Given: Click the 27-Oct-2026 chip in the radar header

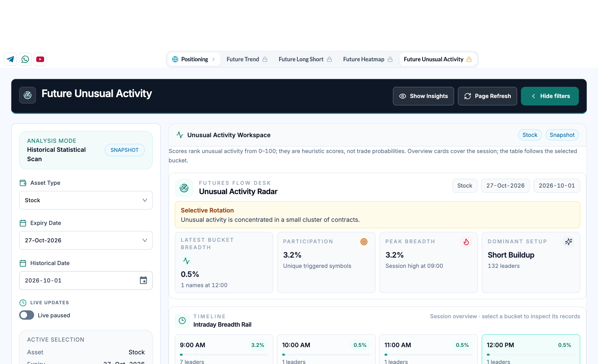Looking at the screenshot, I should pyautogui.click(x=505, y=186).
